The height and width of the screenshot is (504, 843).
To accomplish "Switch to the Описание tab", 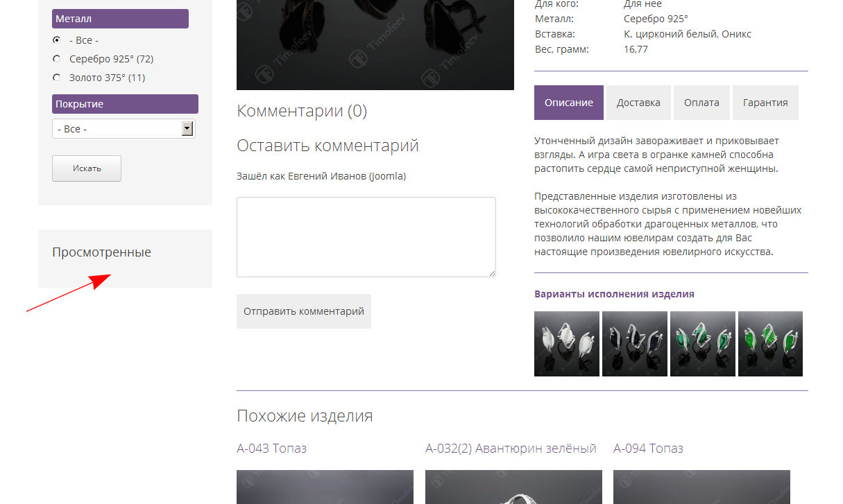I will 568,103.
